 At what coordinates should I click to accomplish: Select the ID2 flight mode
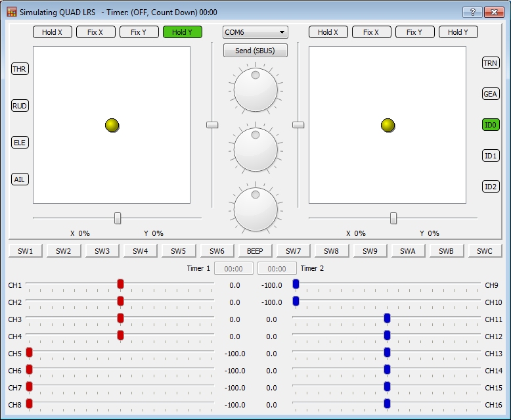click(x=491, y=187)
